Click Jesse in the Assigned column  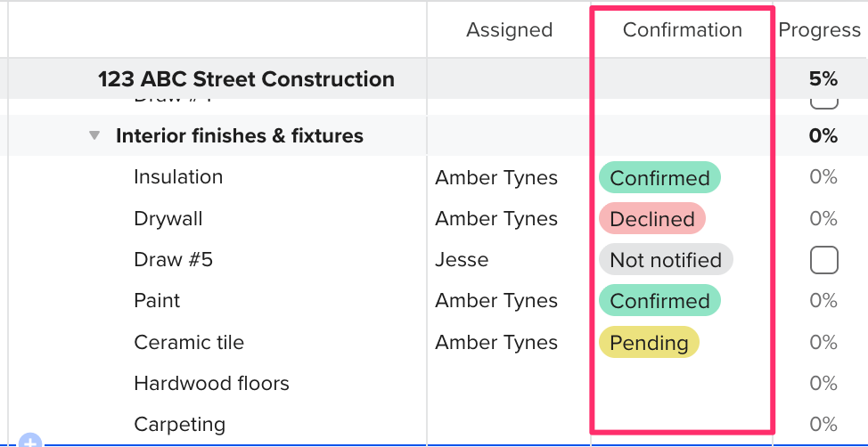[x=462, y=260]
